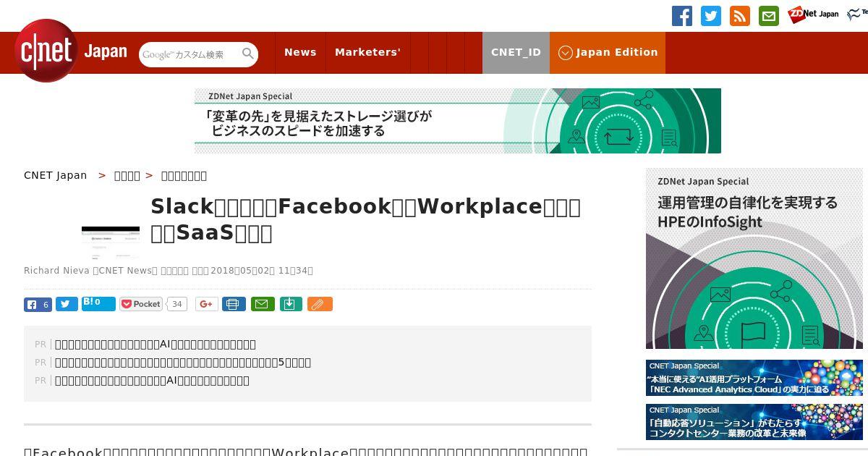The height and width of the screenshot is (456, 868).
Task: Go to the CNET Japan home logo
Action: click(x=71, y=51)
